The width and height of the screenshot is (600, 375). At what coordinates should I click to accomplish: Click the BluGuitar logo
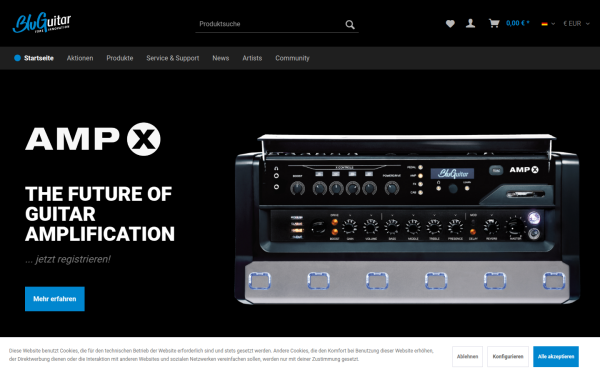42,23
